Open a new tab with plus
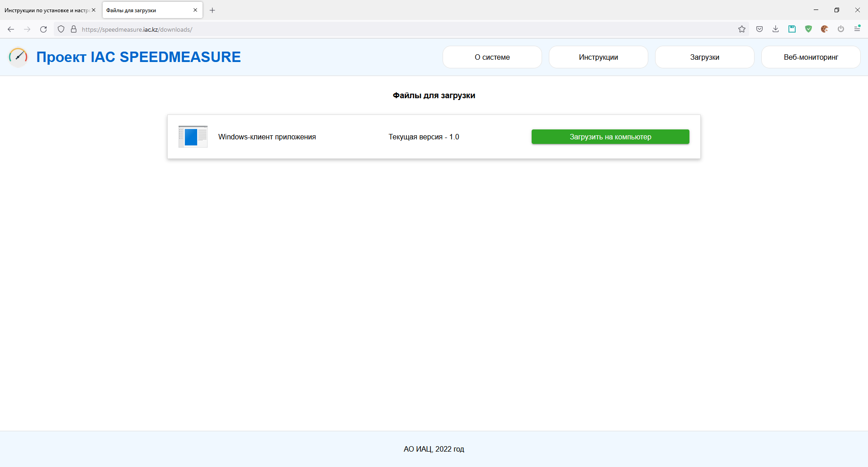The height and width of the screenshot is (467, 868). pyautogui.click(x=212, y=10)
